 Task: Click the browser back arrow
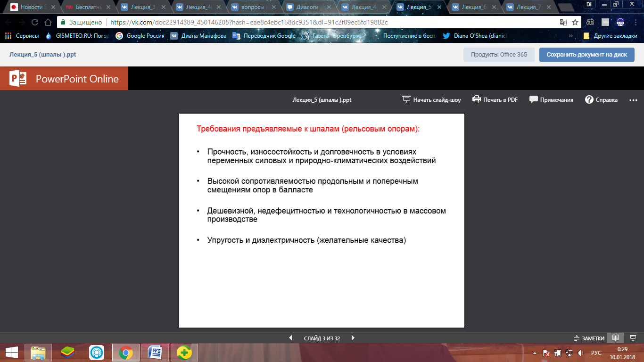(x=8, y=22)
